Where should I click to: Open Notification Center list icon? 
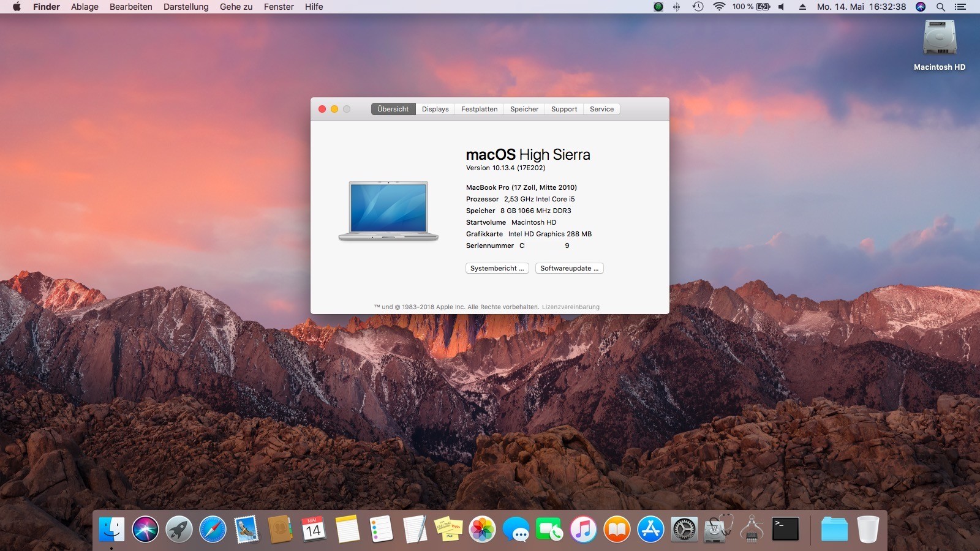click(x=960, y=7)
